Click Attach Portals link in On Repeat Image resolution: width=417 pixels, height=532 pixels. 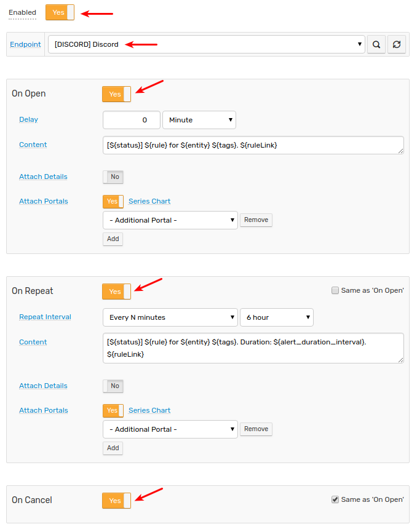point(44,410)
